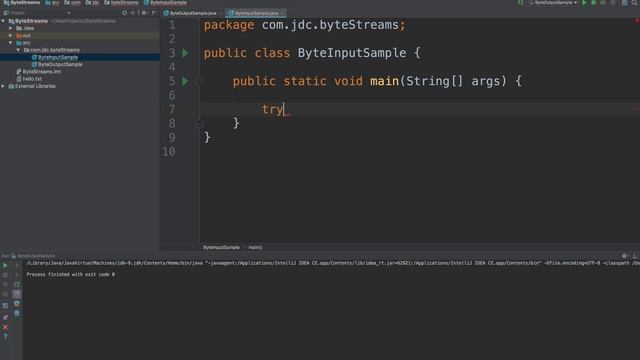Collapse the com.jdc.byteStreams package arrow
The image size is (640, 360).
point(18,50)
